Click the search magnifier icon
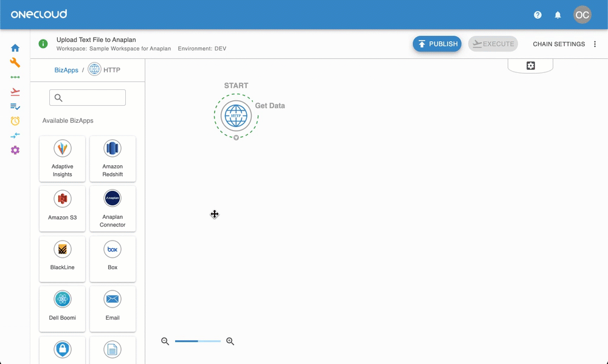Screen dimensions: 608x364 click(x=58, y=98)
